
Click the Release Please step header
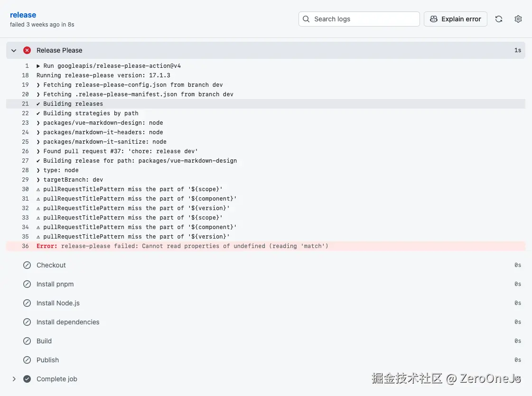click(266, 51)
